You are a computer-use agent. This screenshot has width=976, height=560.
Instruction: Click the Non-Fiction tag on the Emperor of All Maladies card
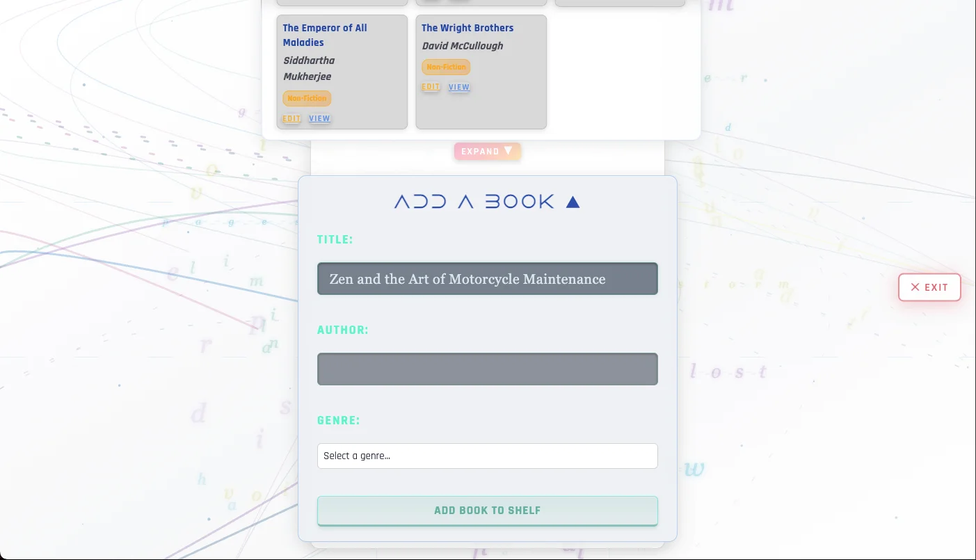tap(307, 98)
